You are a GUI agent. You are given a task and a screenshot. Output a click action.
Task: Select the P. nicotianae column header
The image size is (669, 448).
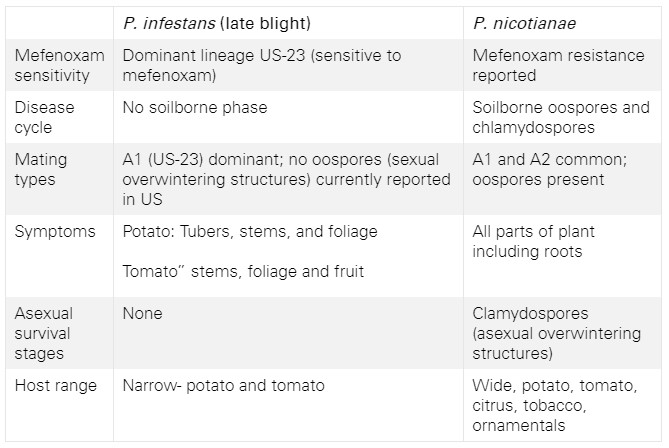[523, 23]
